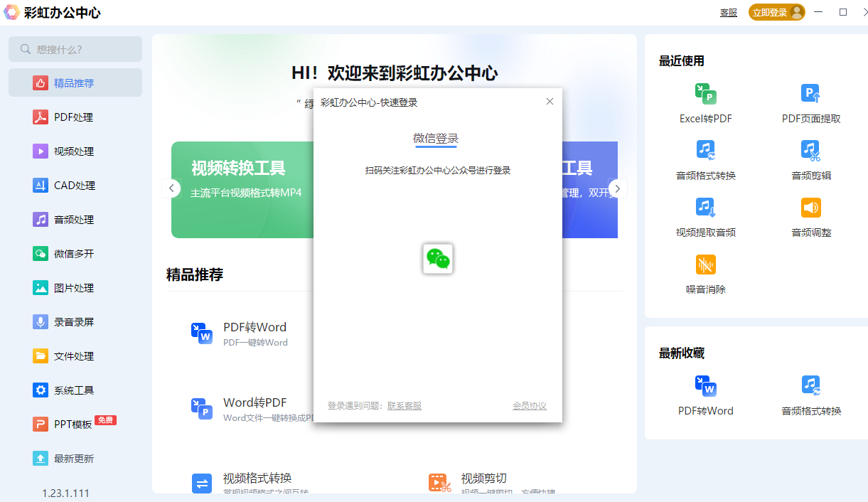Click the Word转PDF icon in 精品推荐
Viewport: 868px width, 502px height.
pyautogui.click(x=202, y=408)
